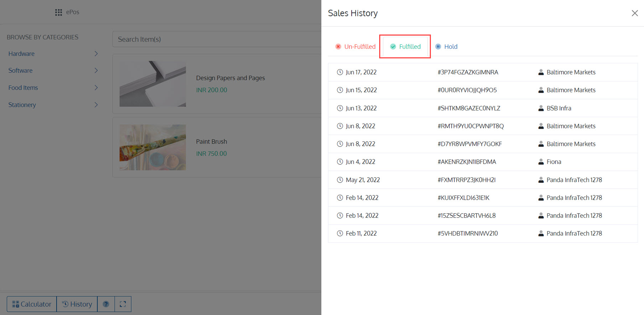The height and width of the screenshot is (315, 644).
Task: Click the clock icon for Jun 13, 2022
Action: coord(340,108)
